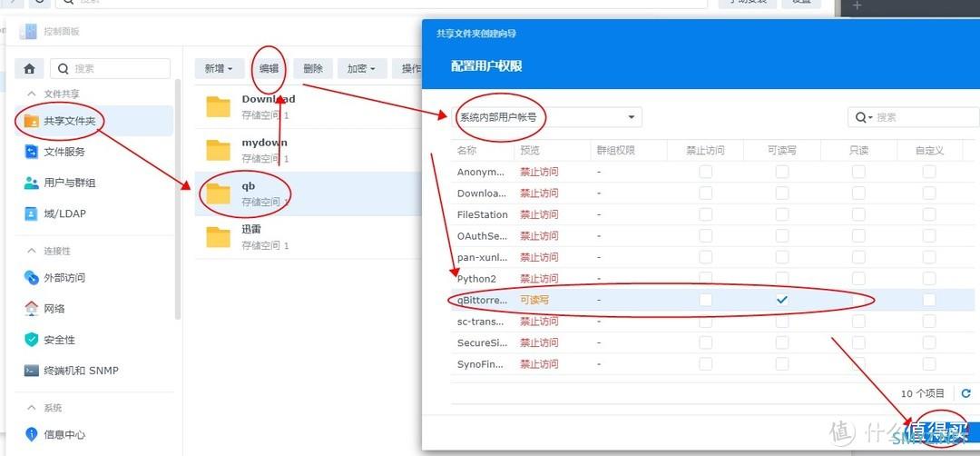The image size is (980, 456).
Task: Click the control panel sidebar scrollbar
Action: (x=178, y=198)
